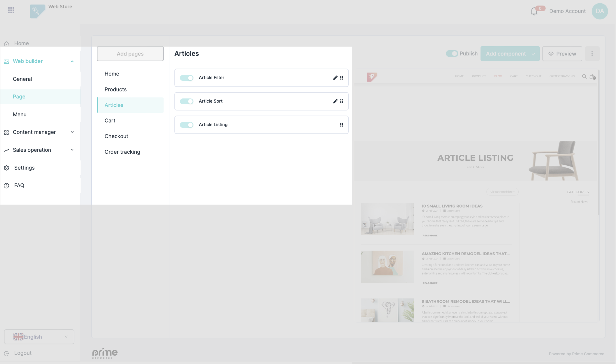The height and width of the screenshot is (364, 616).
Task: Open the three-dot more options menu
Action: point(592,54)
